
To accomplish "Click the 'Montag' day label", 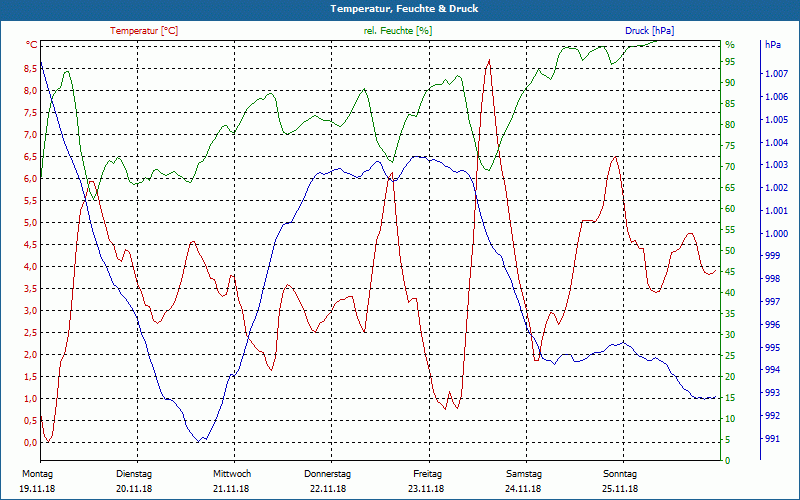I will [x=37, y=474].
